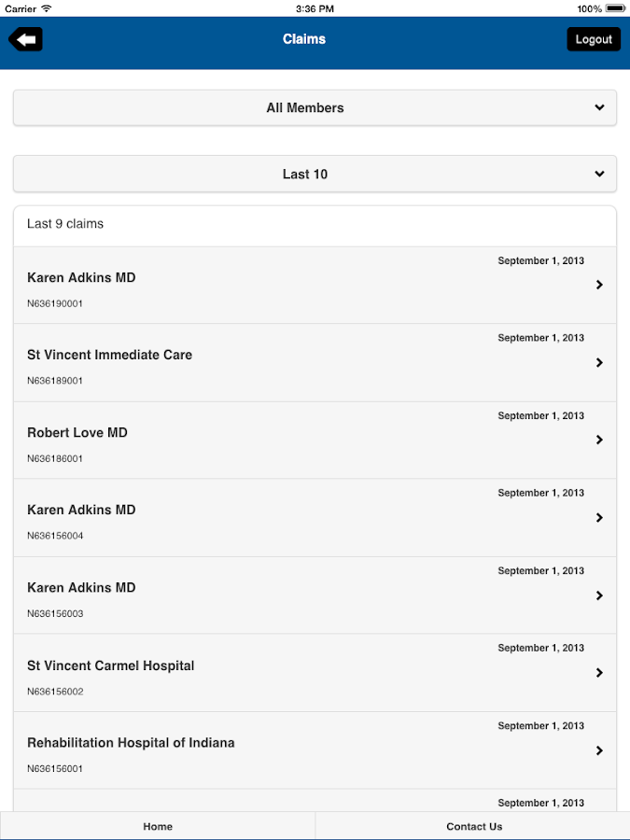
Task: Click chevron arrow on Last 10 selector
Action: (x=599, y=174)
